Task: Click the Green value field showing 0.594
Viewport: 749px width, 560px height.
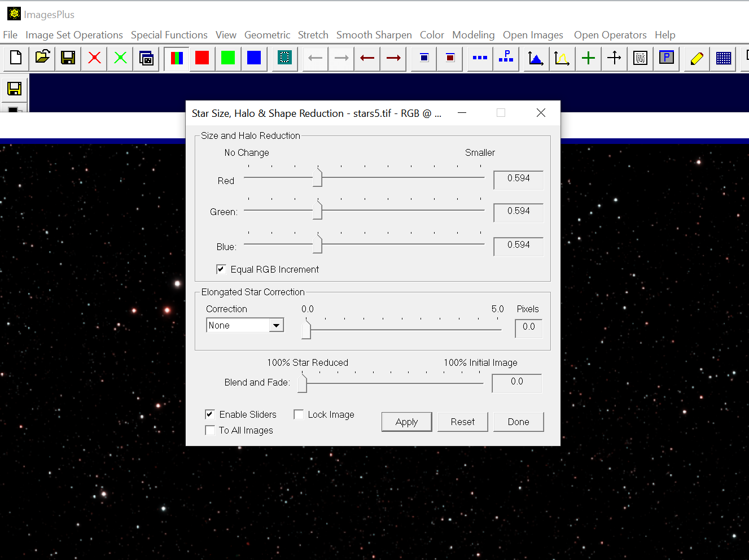Action: pyautogui.click(x=518, y=212)
